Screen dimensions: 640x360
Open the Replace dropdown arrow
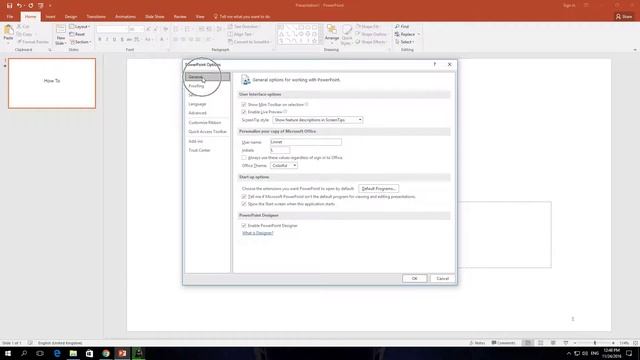(x=418, y=34)
